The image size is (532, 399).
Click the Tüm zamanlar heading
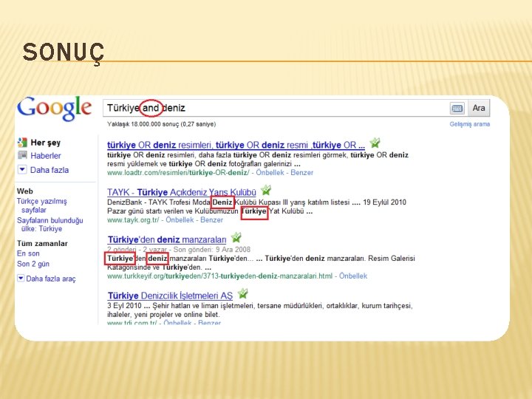point(42,243)
